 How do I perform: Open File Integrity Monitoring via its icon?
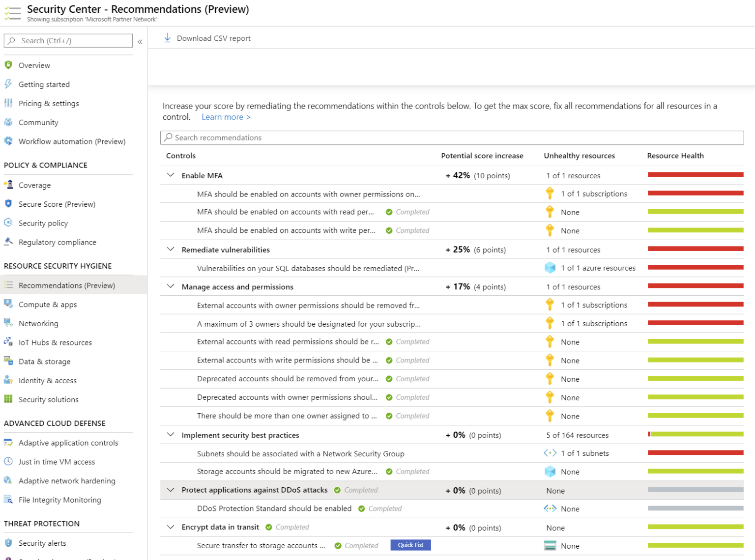pyautogui.click(x=8, y=500)
